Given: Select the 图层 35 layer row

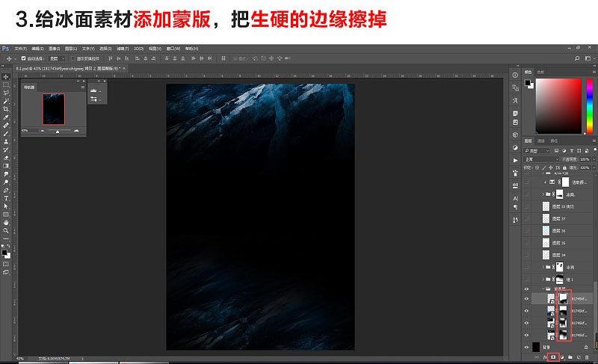Looking at the screenshot, I should pyautogui.click(x=562, y=243).
